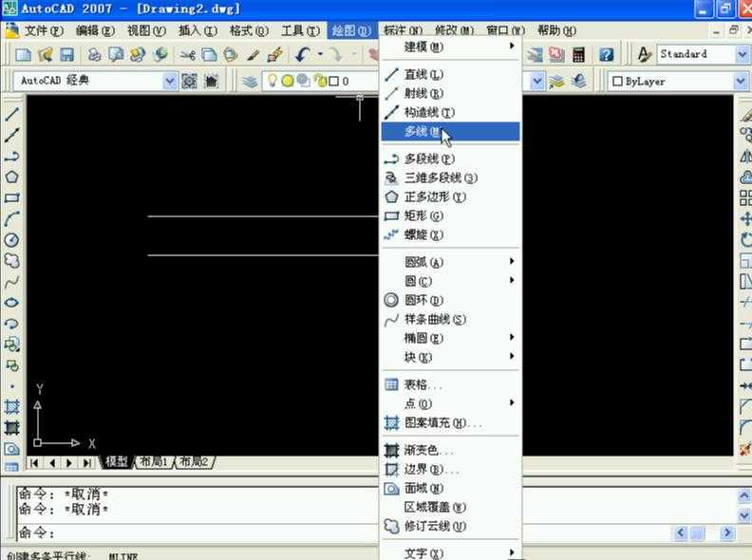This screenshot has width=752, height=560.
Task: Choose 直线 from the draw menu
Action: point(450,74)
